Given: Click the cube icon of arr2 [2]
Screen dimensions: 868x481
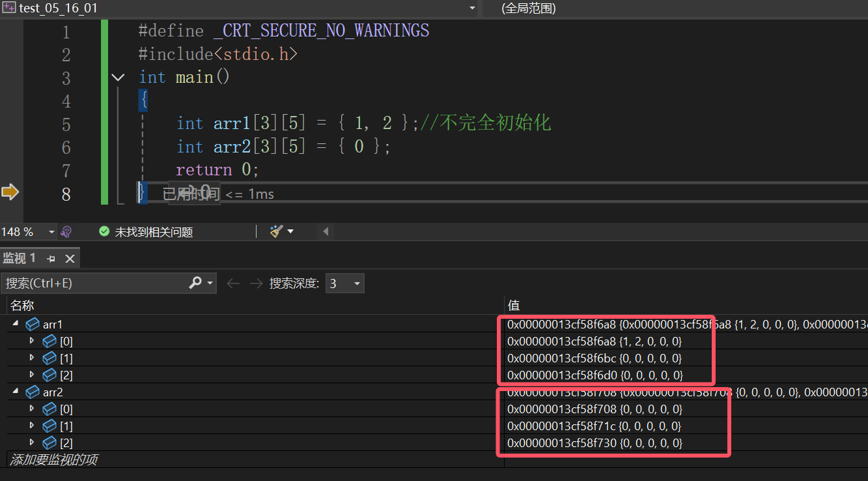Looking at the screenshot, I should pyautogui.click(x=49, y=443).
